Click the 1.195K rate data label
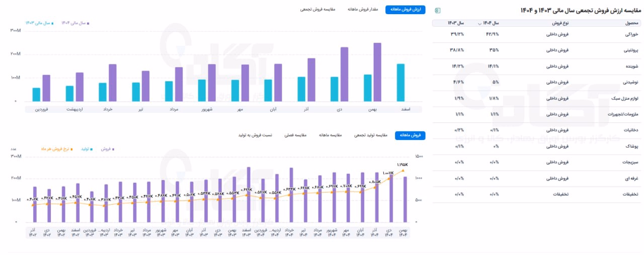Image resolution: width=644 pixels, height=255 pixels. 403,165
